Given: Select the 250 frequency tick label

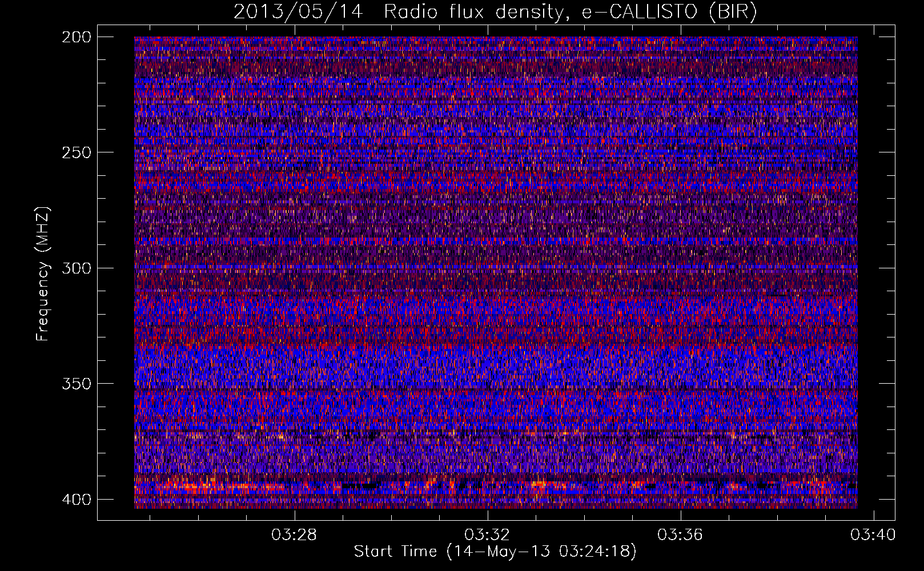Looking at the screenshot, I should pos(76,152).
